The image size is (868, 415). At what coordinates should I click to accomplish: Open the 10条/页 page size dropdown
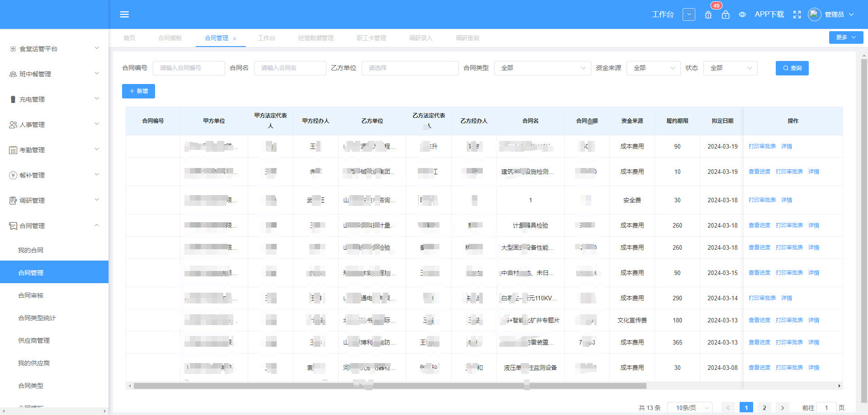coord(690,408)
